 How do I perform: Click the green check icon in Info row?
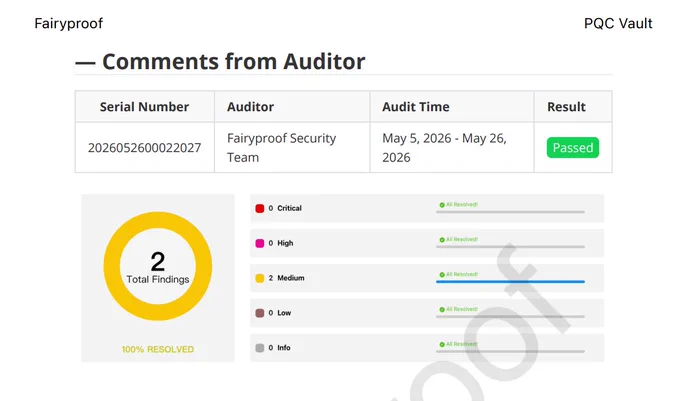pos(442,344)
